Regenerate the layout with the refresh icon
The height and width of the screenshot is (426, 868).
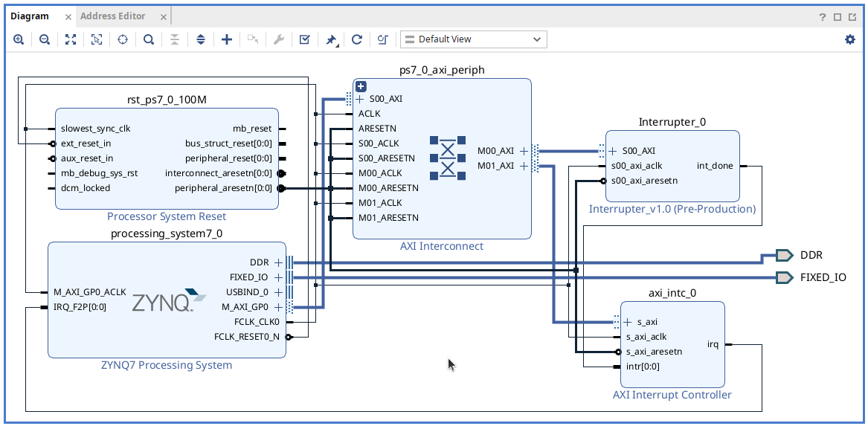(x=357, y=39)
